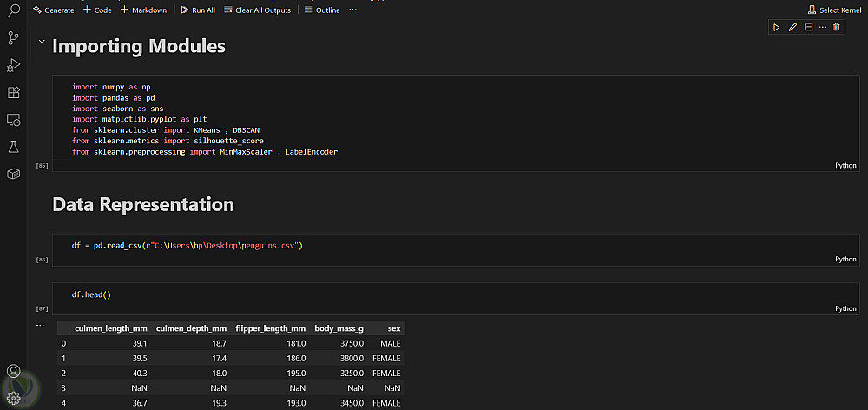Collapse the Importing Modules section
The image size is (868, 410).
[x=42, y=42]
